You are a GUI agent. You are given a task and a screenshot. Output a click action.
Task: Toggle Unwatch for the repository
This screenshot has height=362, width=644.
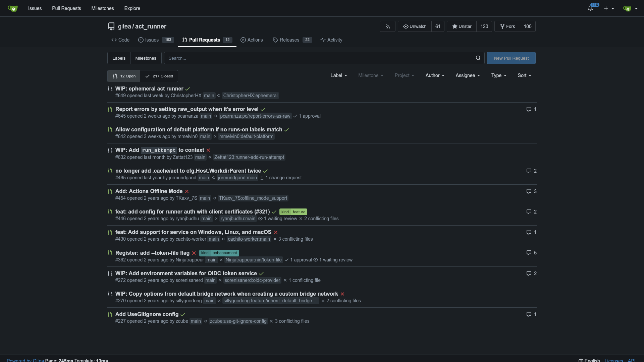tap(415, 26)
